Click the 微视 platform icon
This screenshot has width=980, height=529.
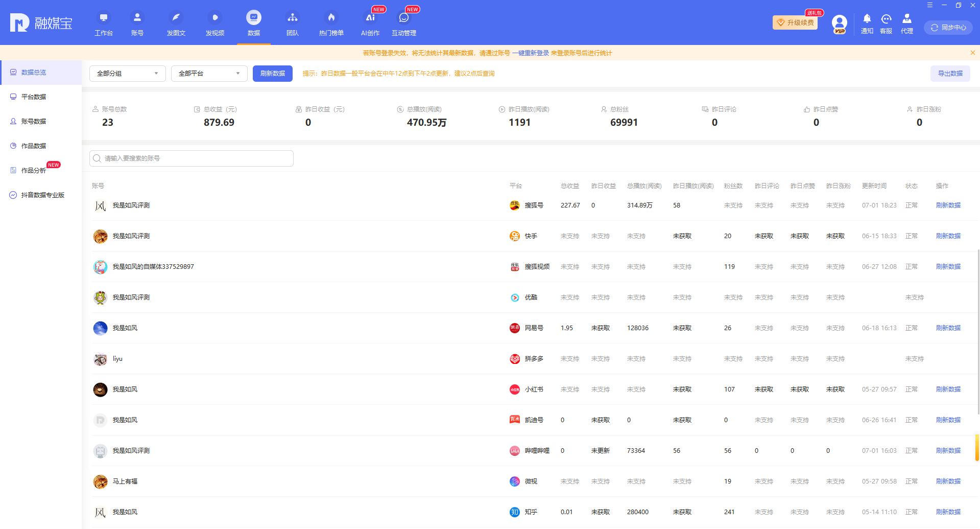click(x=515, y=481)
